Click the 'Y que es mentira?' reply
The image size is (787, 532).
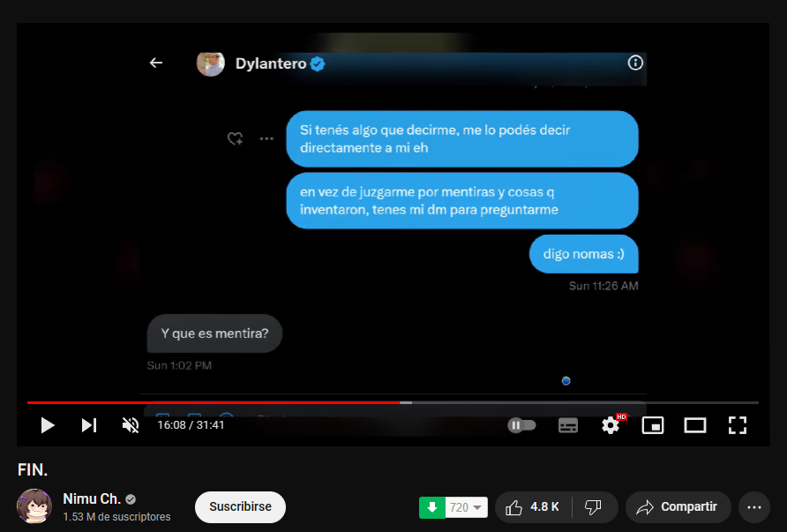(x=214, y=333)
